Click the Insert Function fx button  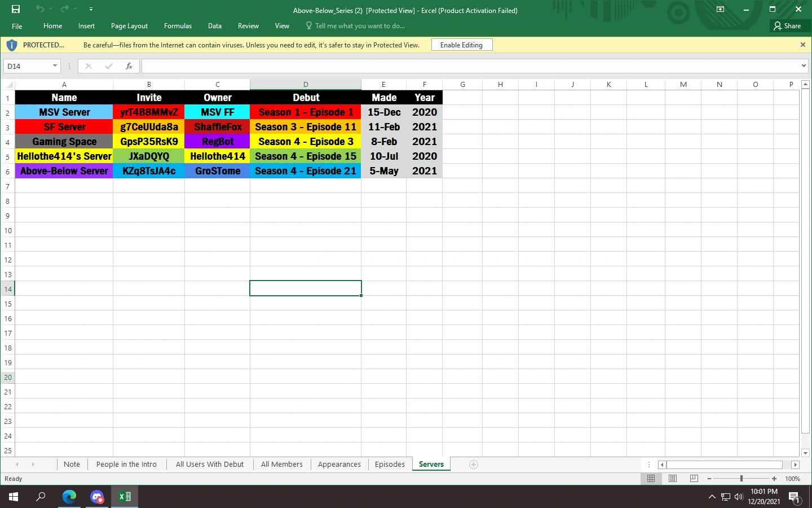tap(129, 66)
